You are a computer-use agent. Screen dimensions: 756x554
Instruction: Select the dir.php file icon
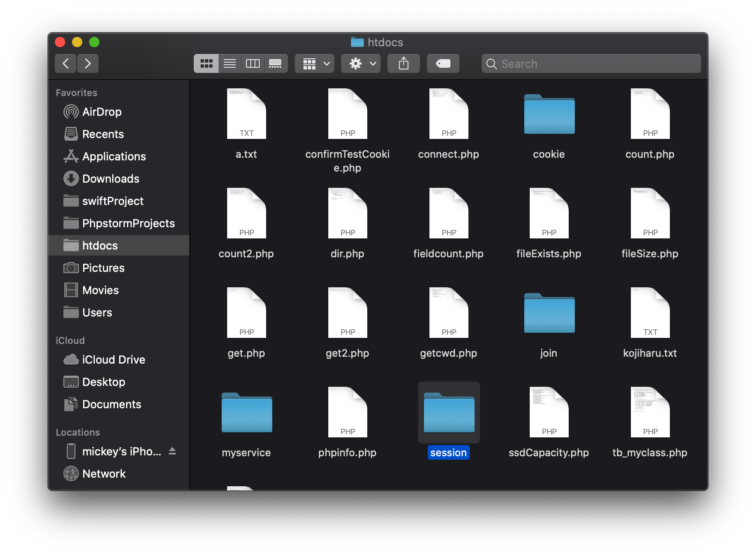[x=348, y=213]
